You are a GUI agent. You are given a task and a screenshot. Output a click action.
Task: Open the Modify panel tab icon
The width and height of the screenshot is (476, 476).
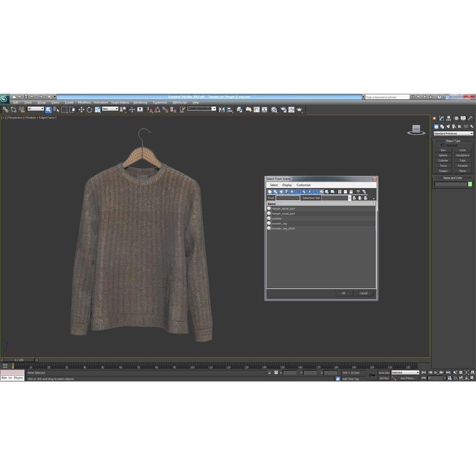coord(442,119)
